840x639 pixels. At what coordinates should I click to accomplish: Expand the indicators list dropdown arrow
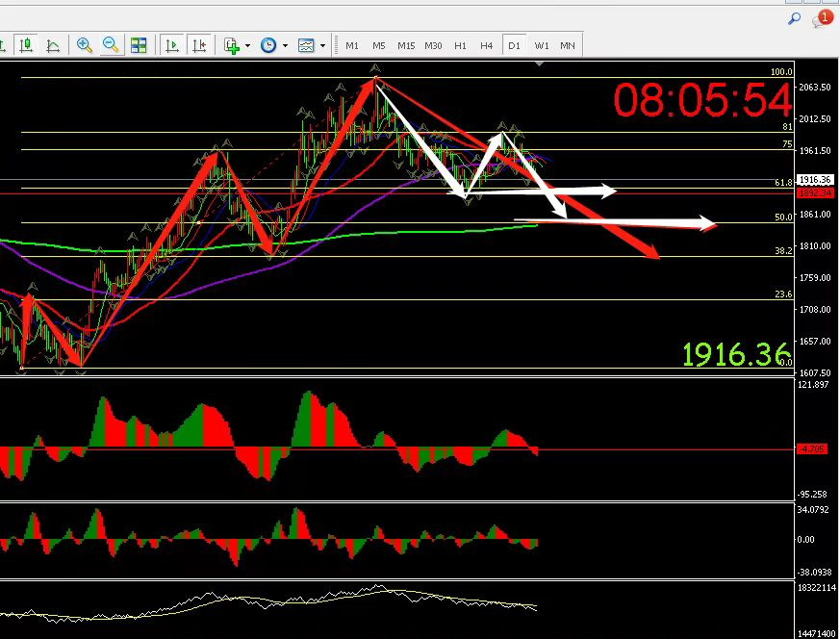[248, 45]
